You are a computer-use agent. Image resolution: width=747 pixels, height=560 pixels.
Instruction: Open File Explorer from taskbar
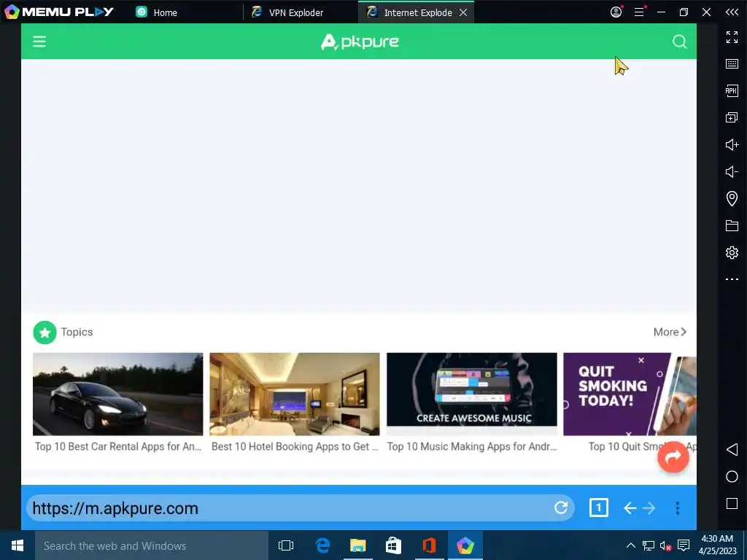pos(357,545)
